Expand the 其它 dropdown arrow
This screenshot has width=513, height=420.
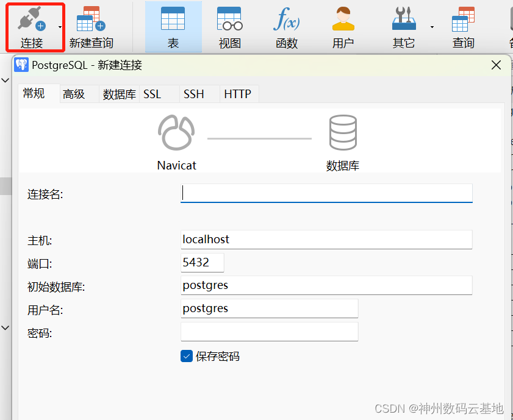click(432, 27)
